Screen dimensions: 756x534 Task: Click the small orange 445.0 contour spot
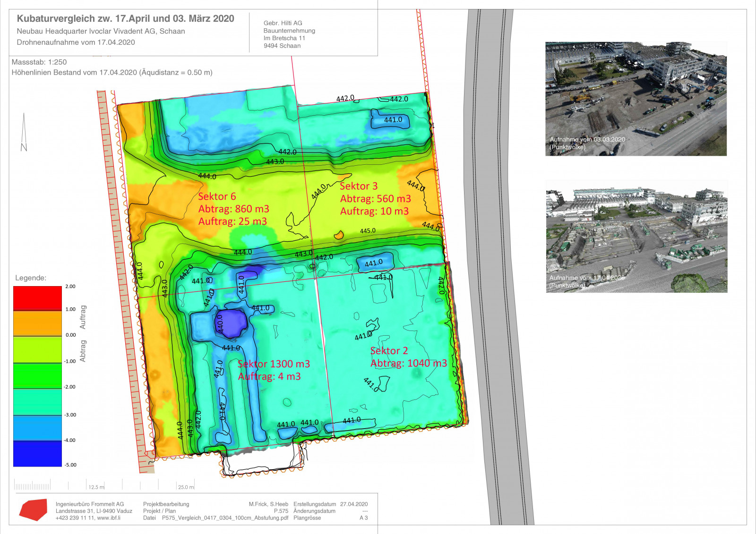339,235
